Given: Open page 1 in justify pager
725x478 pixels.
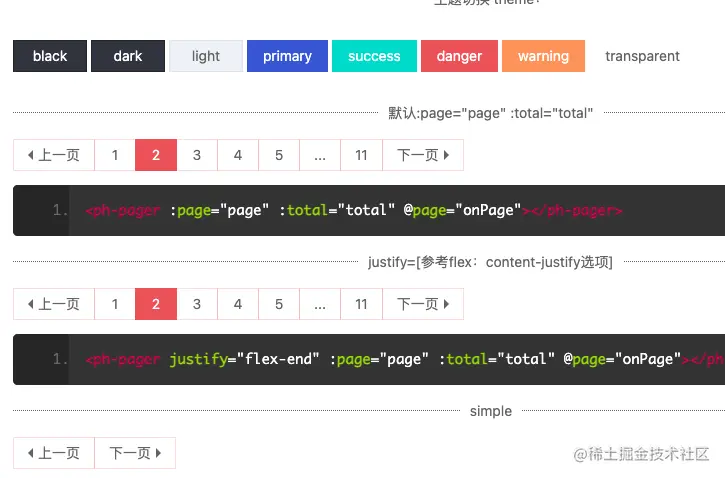Looking at the screenshot, I should tap(115, 304).
